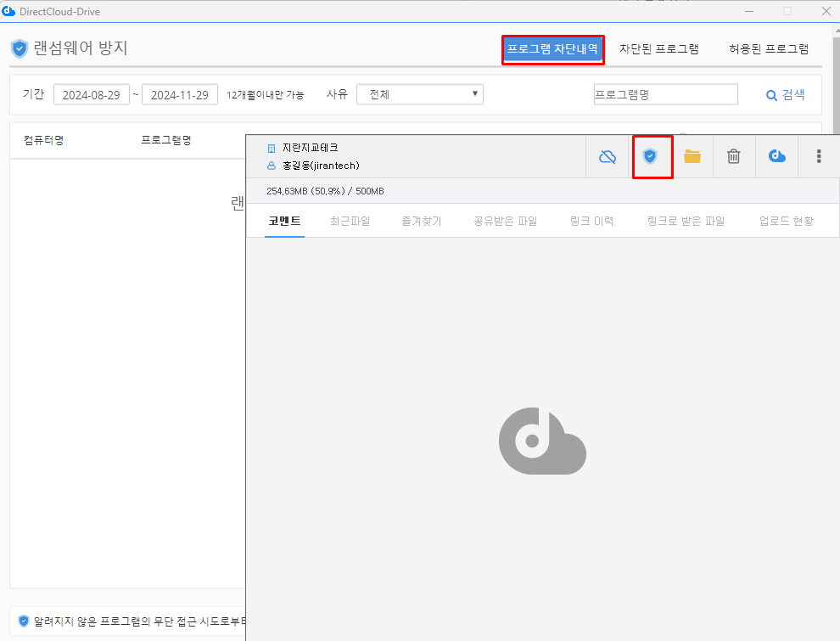Expand the 사유 전체 dropdown
Image resolution: width=840 pixels, height=641 pixels.
tap(420, 94)
